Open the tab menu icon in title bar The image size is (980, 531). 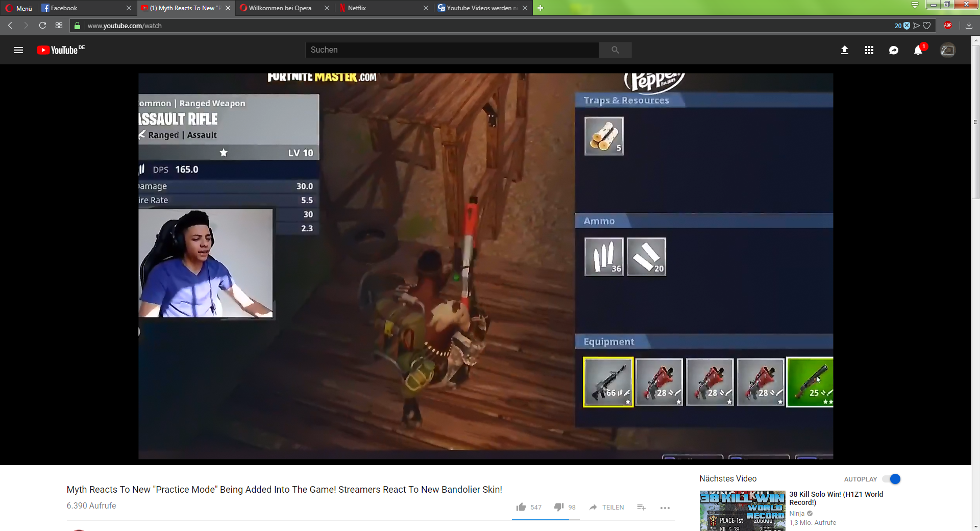(x=915, y=5)
